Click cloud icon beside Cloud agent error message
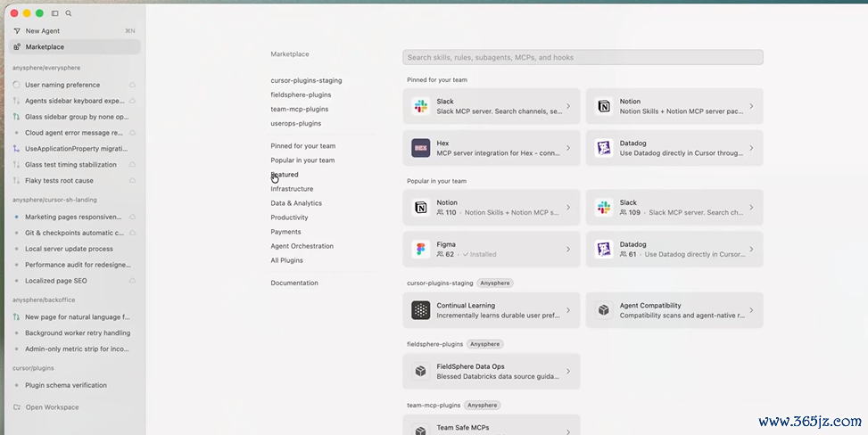The height and width of the screenshot is (435, 868). tap(132, 133)
